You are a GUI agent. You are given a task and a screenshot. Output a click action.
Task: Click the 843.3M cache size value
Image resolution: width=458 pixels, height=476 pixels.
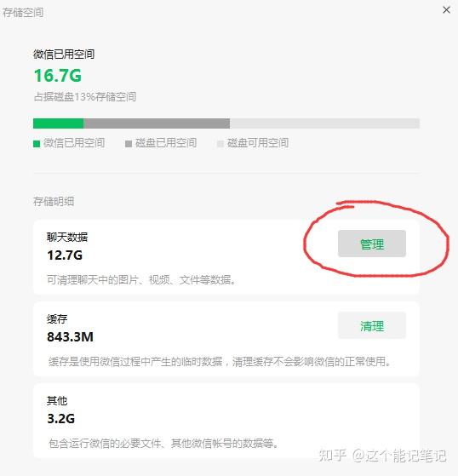[70, 337]
